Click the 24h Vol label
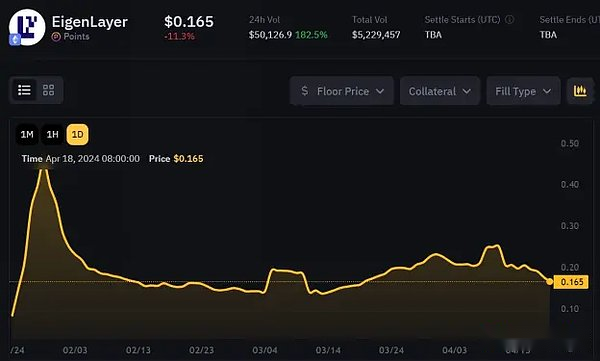 pyautogui.click(x=264, y=20)
